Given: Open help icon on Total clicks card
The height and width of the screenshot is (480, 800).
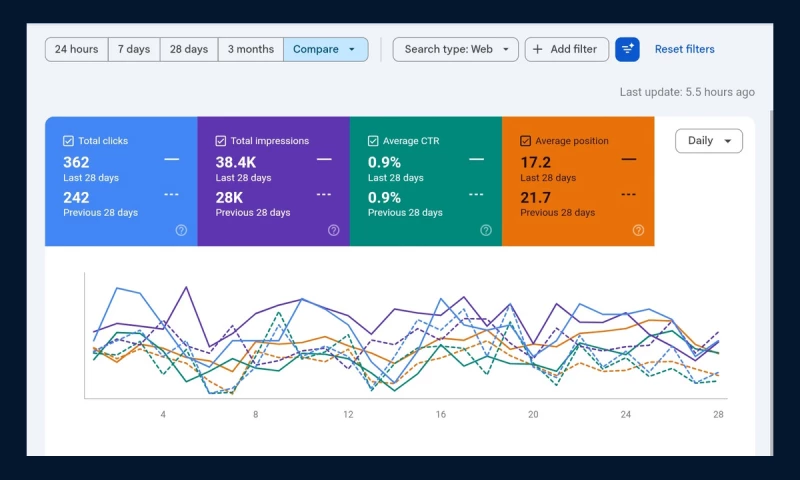Looking at the screenshot, I should [181, 230].
